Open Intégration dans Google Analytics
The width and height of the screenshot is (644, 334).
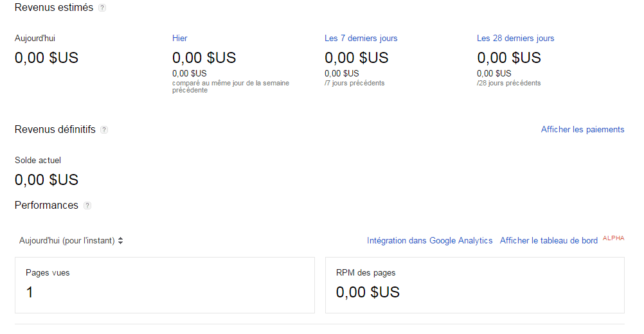[429, 241]
